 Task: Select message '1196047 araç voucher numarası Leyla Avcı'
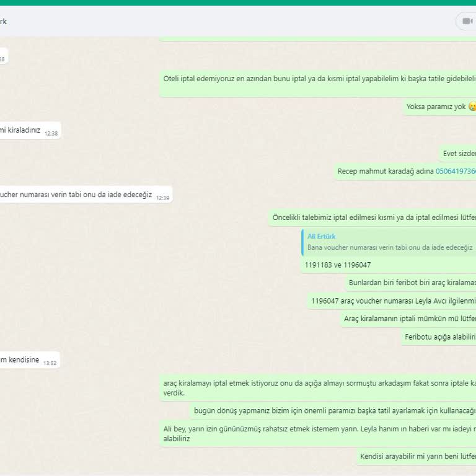click(x=392, y=301)
